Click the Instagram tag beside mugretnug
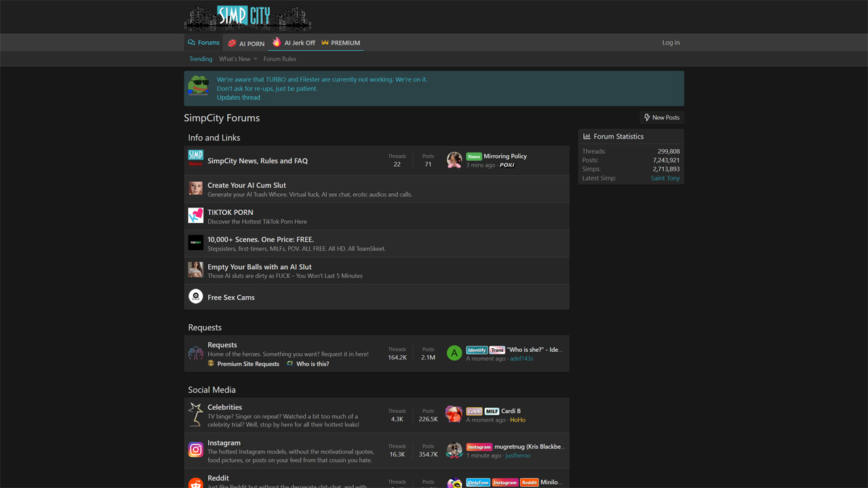 [479, 447]
